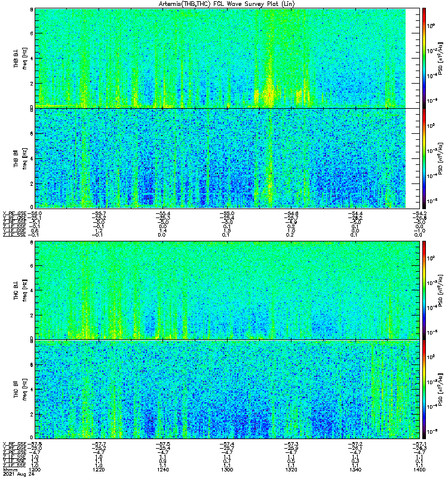The width and height of the screenshot is (448, 478).
Task: Click the plot title 'Artemis(THB,THC) FGL Wave Survey Plot'
Action: pos(227,4)
